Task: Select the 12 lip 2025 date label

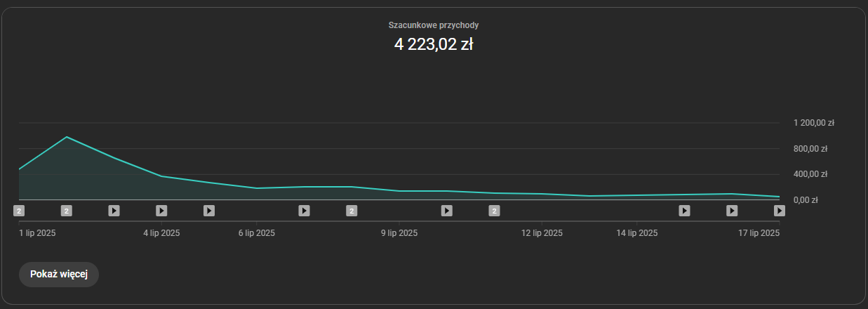Action: click(542, 233)
